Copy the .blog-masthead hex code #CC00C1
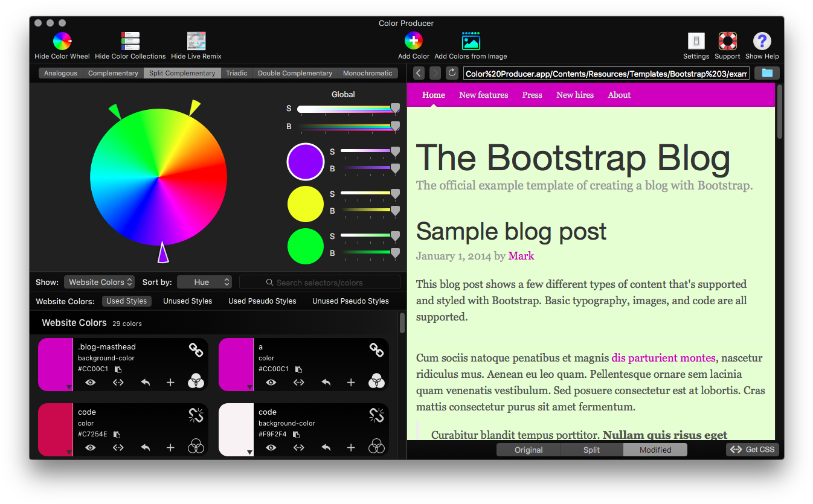813x504 pixels. coord(118,369)
